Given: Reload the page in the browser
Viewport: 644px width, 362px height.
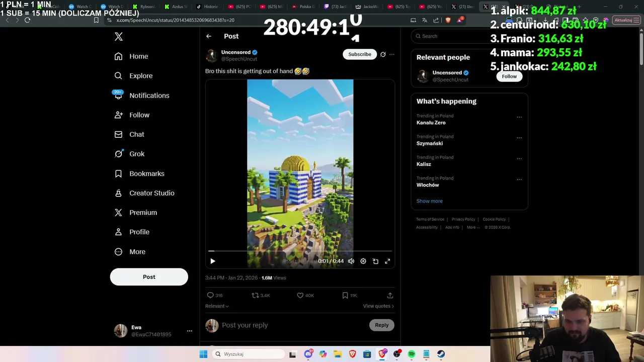Looking at the screenshot, I should [27, 20].
